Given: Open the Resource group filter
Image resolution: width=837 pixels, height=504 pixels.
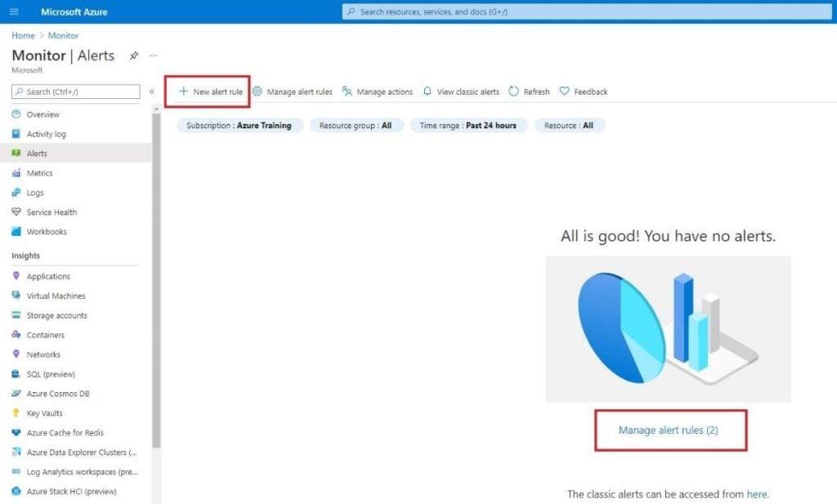Looking at the screenshot, I should point(356,125).
